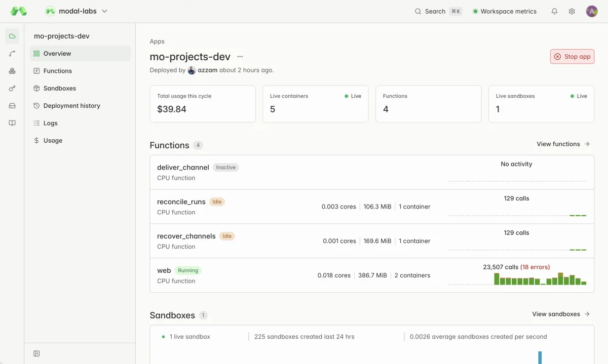Click the Idle badge on recover_channels
Image resolution: width=608 pixels, height=364 pixels.
(227, 236)
